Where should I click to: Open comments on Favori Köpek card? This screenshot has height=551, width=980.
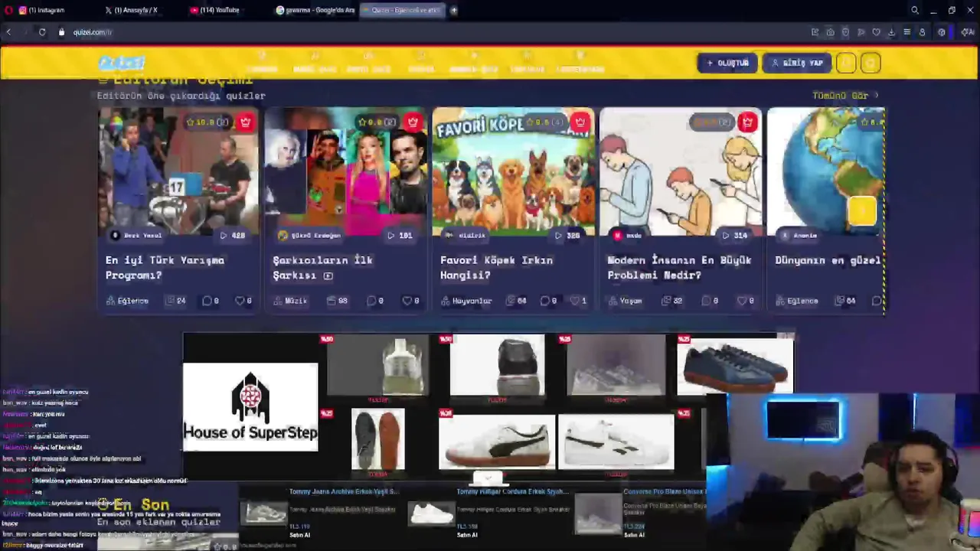[x=548, y=301]
